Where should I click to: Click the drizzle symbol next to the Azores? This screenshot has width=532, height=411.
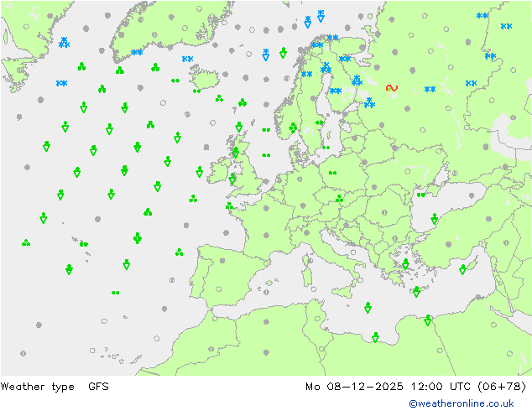[x=83, y=244]
